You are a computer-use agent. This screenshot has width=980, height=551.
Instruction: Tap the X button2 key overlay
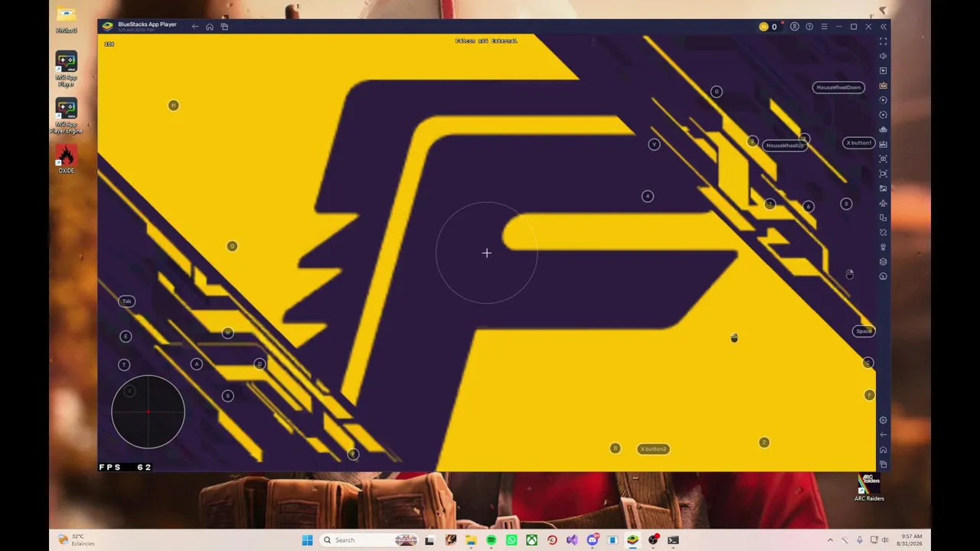pyautogui.click(x=653, y=449)
